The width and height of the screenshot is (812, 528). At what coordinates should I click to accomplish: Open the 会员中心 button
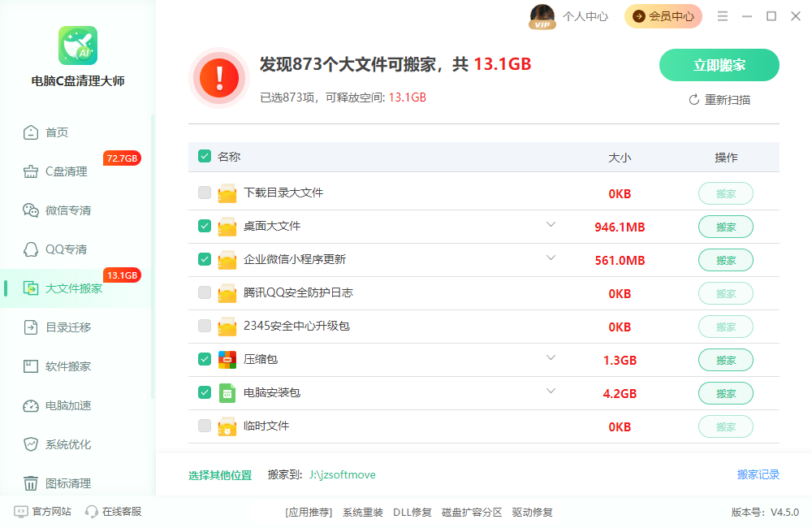[663, 16]
